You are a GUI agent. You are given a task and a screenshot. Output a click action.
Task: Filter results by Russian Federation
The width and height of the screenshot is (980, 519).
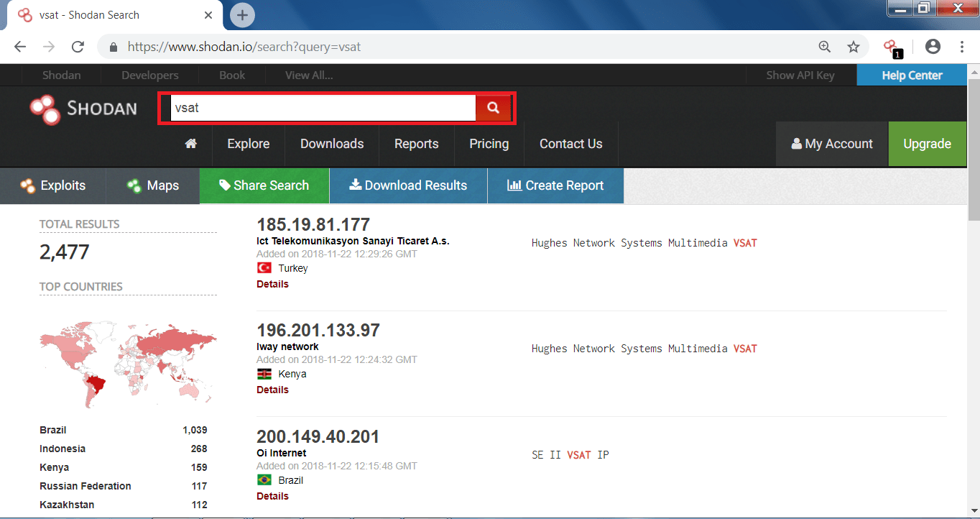[85, 486]
